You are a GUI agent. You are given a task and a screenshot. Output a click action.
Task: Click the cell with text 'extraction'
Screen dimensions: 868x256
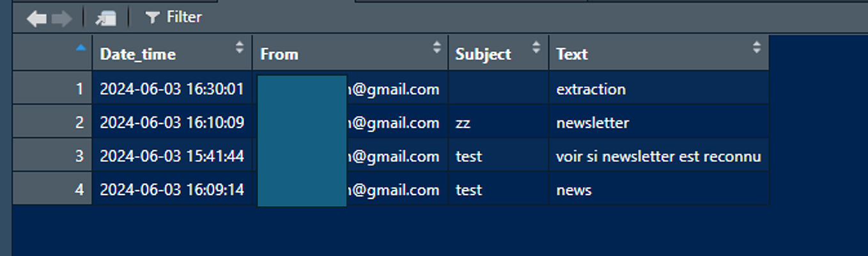tap(659, 89)
